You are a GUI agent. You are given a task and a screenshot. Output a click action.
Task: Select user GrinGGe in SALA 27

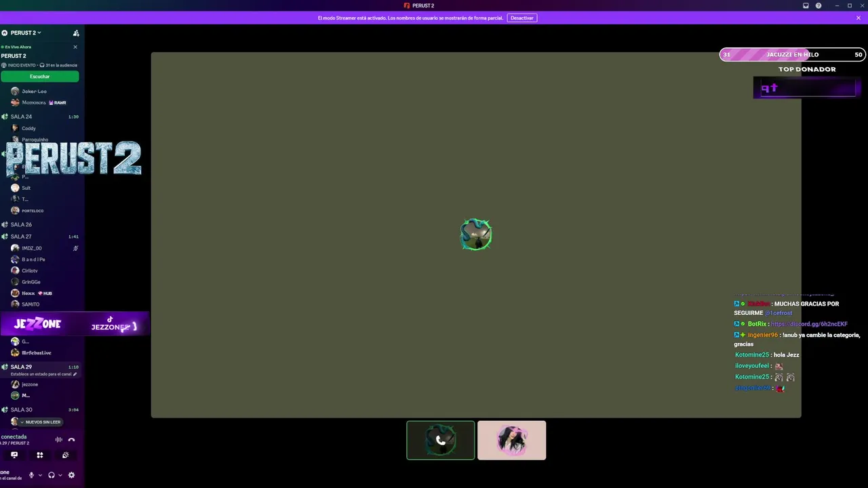(x=31, y=282)
